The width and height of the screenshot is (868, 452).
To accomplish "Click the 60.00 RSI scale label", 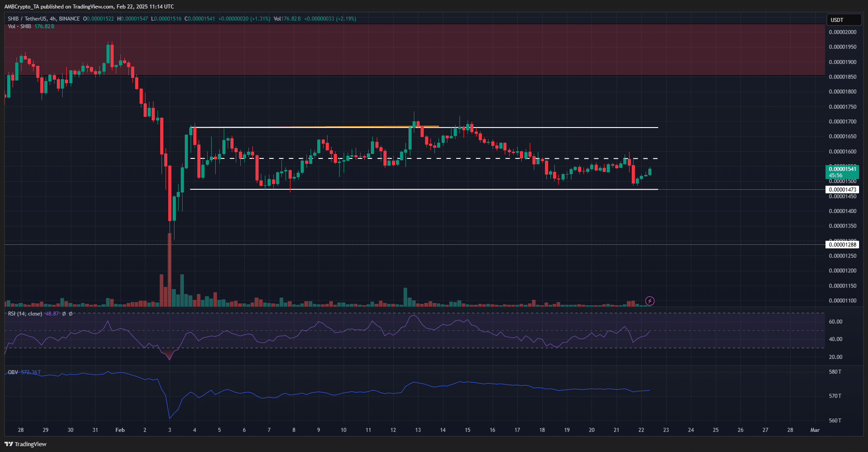I will click(x=835, y=322).
